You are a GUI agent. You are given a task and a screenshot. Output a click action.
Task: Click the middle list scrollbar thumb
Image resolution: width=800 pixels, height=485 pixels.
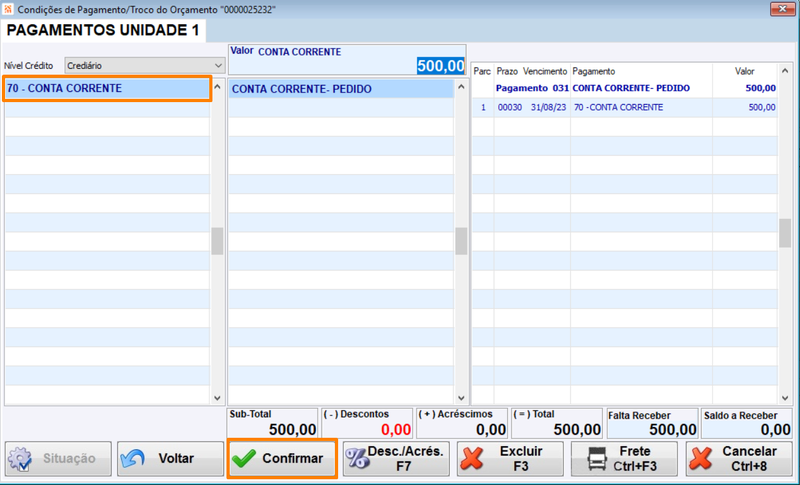461,241
